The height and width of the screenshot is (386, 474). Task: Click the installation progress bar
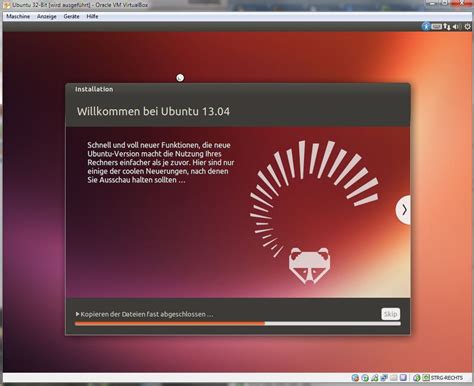[x=238, y=323]
